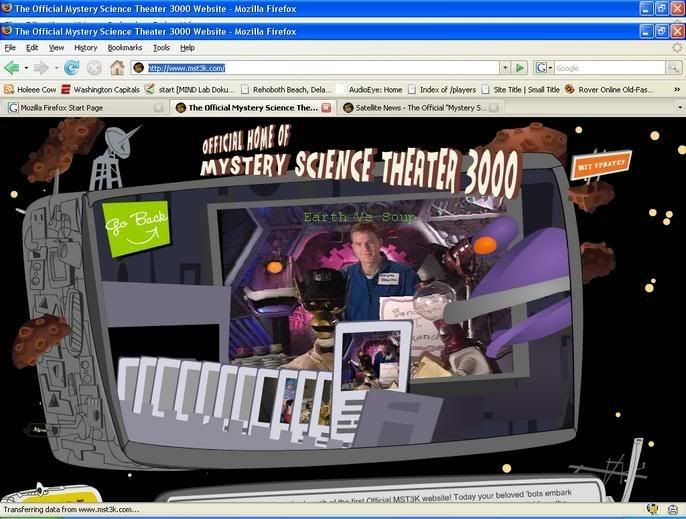The width and height of the screenshot is (686, 519).
Task: Click the status bar Transferring data text
Action: click(x=71, y=509)
